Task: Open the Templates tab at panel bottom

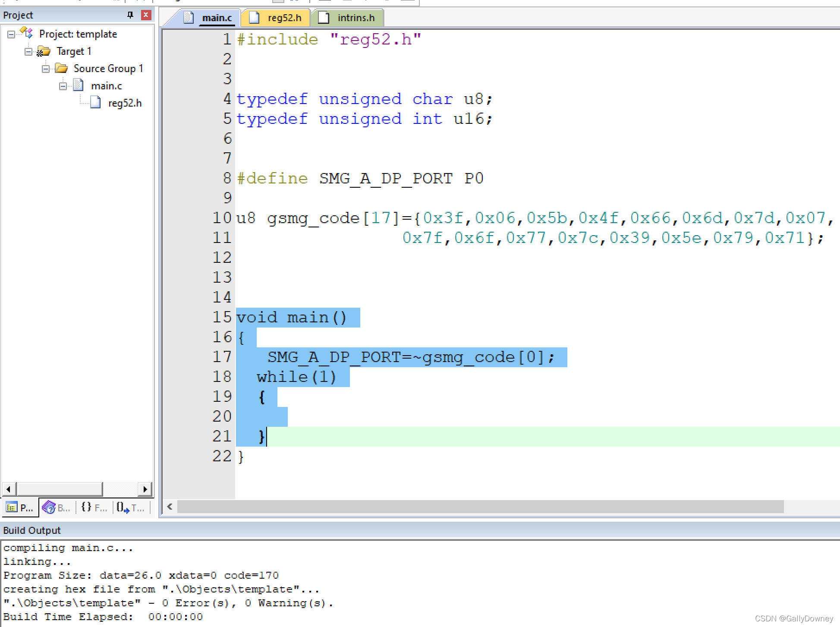Action: click(130, 507)
